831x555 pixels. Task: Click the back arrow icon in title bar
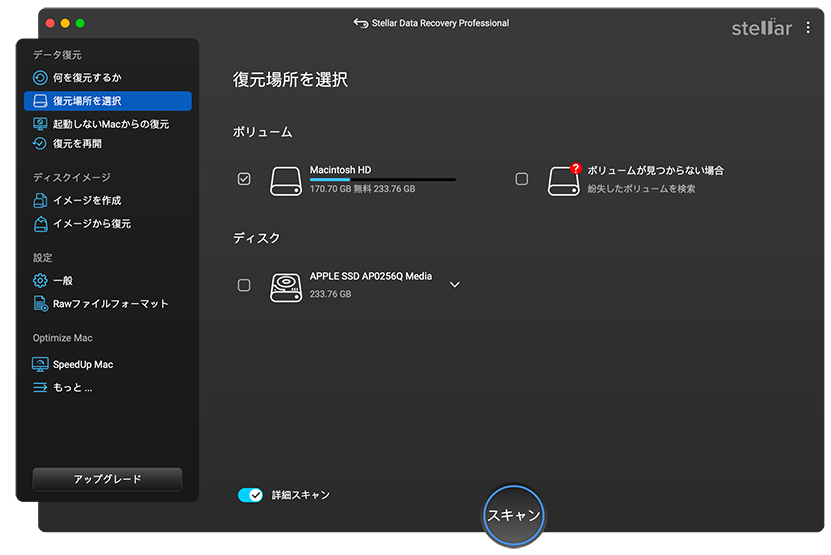361,23
